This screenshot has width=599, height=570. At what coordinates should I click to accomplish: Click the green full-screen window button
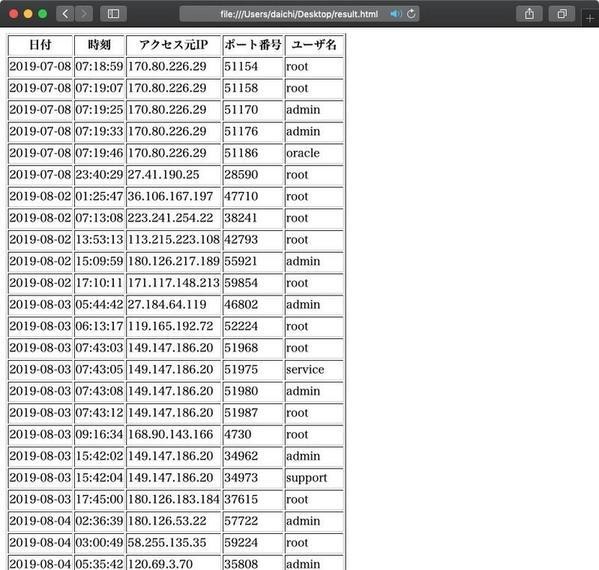click(42, 14)
